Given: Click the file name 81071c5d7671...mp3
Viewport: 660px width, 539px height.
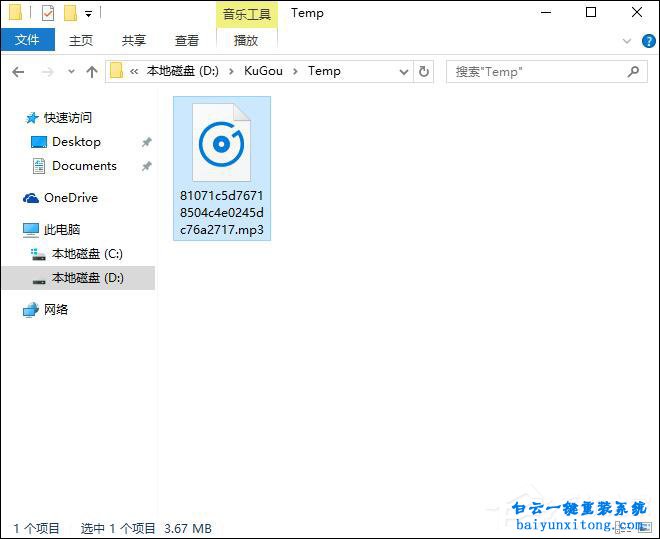Looking at the screenshot, I should [222, 212].
